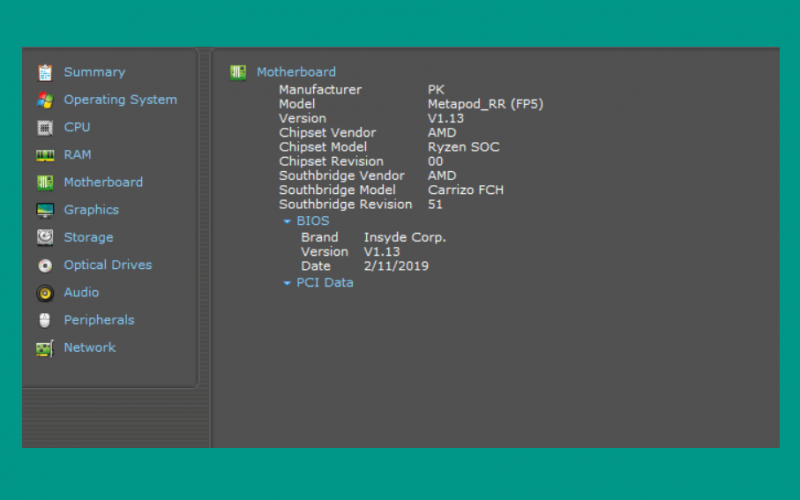
Task: Click the Motherboard icon in sidebar
Action: 45,183
